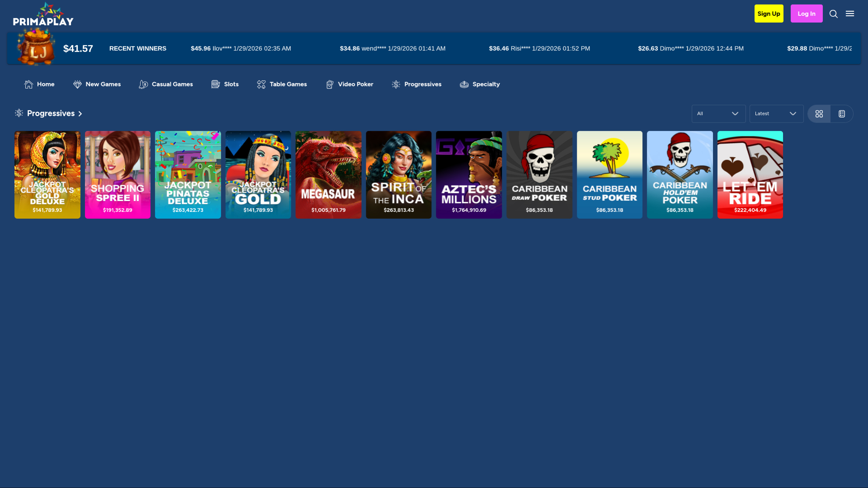This screenshot has height=488, width=868.
Task: Click the Log In button
Action: coord(807,14)
